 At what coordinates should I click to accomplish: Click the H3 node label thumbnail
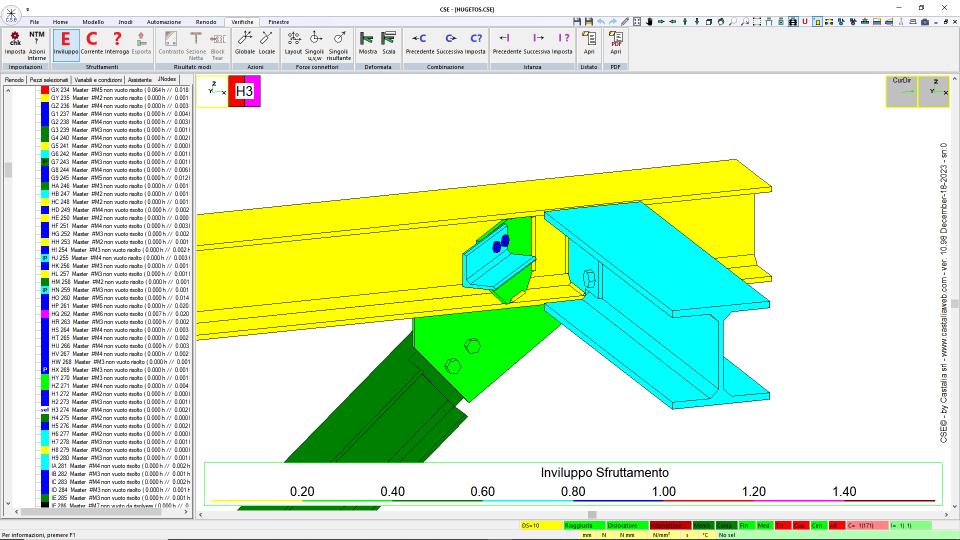pos(244,91)
